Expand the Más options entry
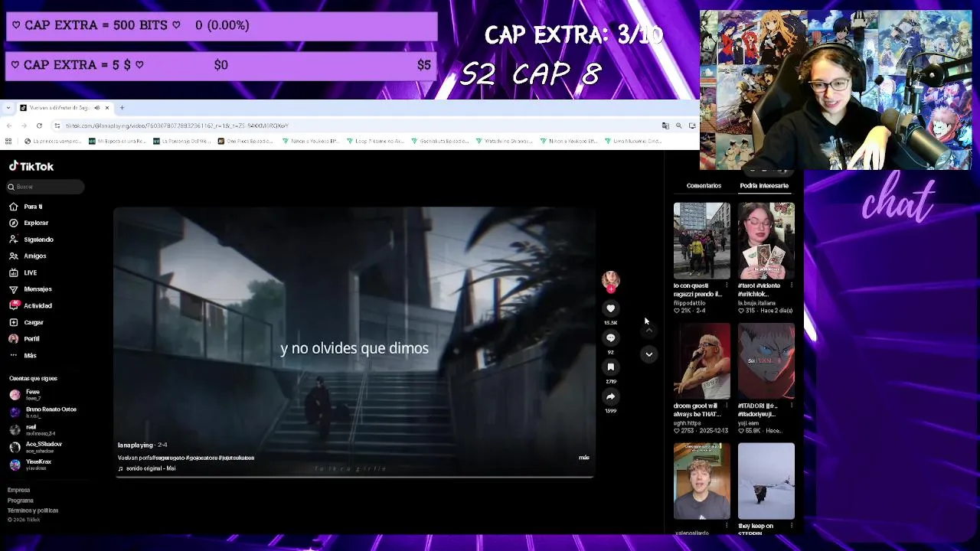The image size is (980, 551). [23, 355]
